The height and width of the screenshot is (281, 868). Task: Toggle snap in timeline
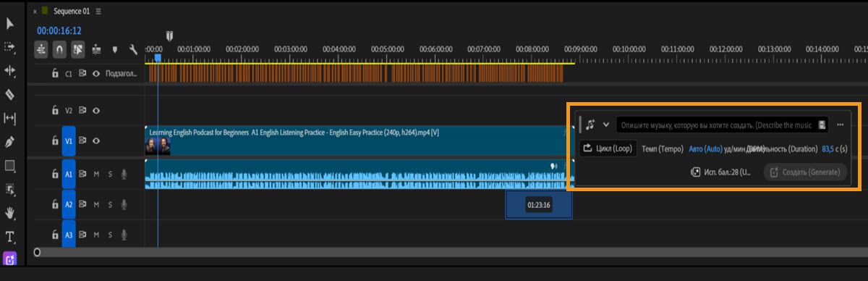(x=59, y=50)
